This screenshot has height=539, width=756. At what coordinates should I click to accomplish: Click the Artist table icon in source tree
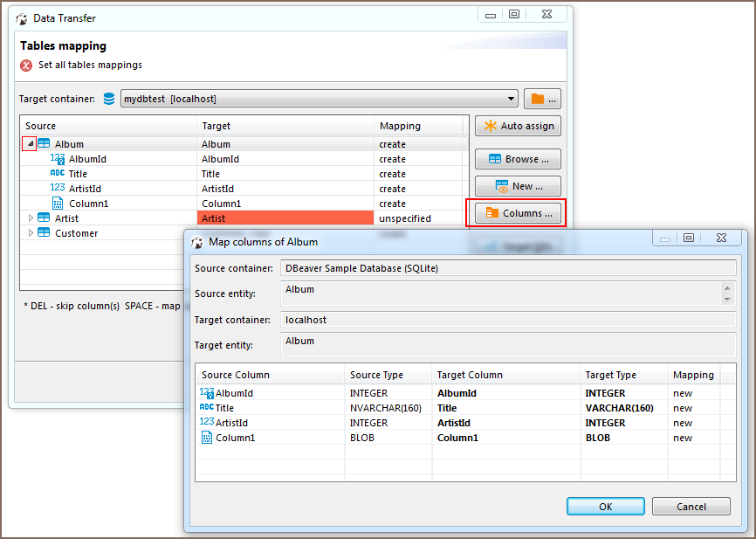[44, 218]
